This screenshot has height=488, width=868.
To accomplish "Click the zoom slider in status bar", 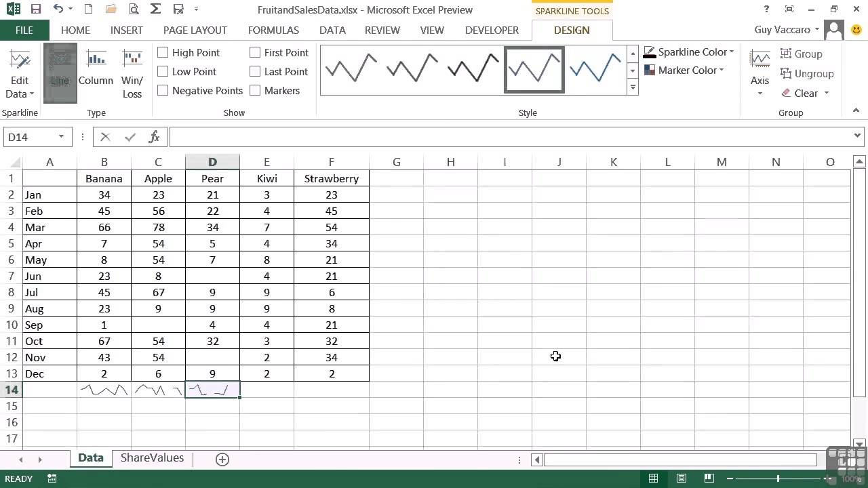I will [x=778, y=479].
